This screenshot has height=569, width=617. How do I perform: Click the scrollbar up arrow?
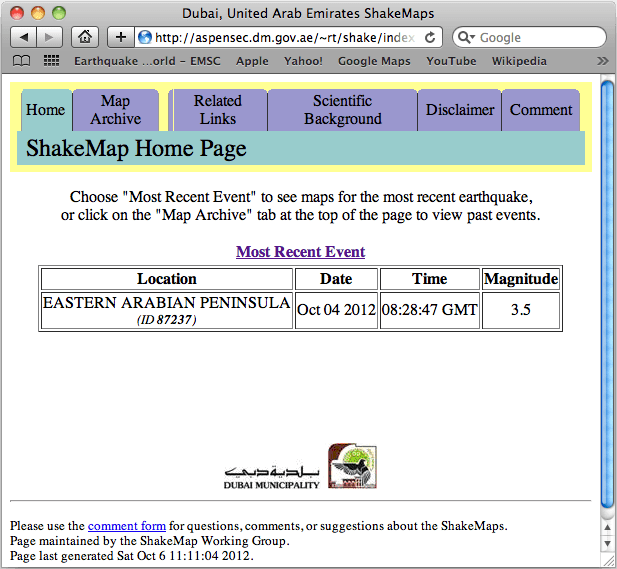click(x=608, y=527)
